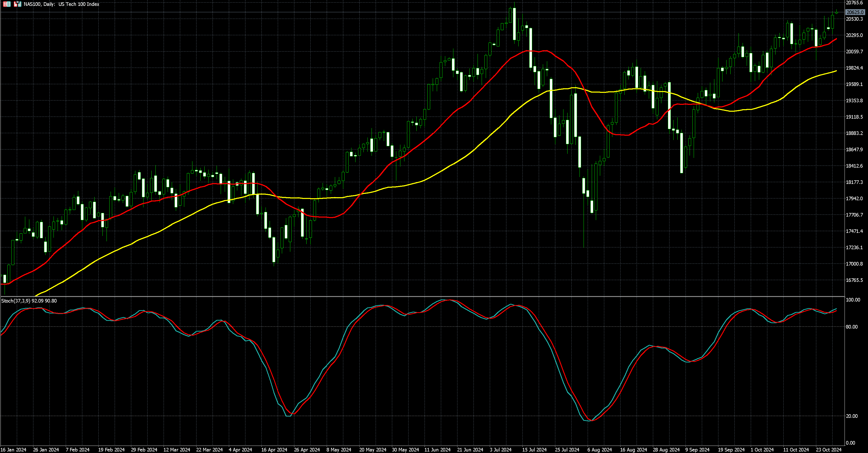The height and width of the screenshot is (453, 868).
Task: Click the 17000.8 price axis label
Action: point(854,264)
